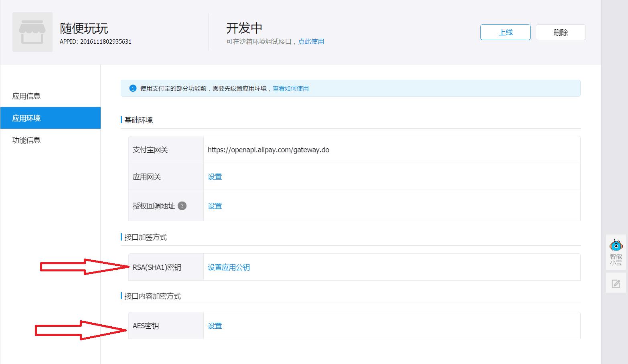Click 设置 link for 应用网关
Screen dimensions: 628x364
click(x=215, y=176)
